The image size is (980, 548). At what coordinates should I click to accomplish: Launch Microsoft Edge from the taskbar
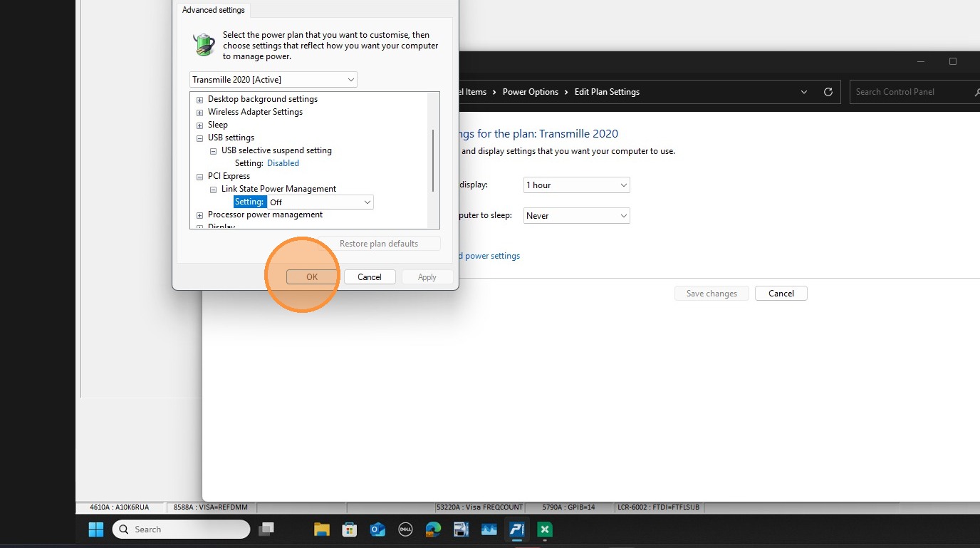[433, 529]
